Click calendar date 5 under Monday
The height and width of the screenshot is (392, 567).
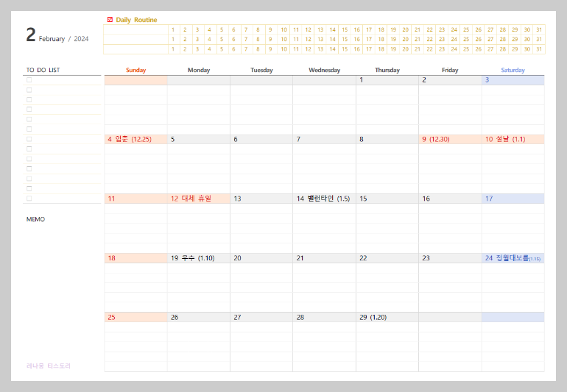click(x=172, y=139)
